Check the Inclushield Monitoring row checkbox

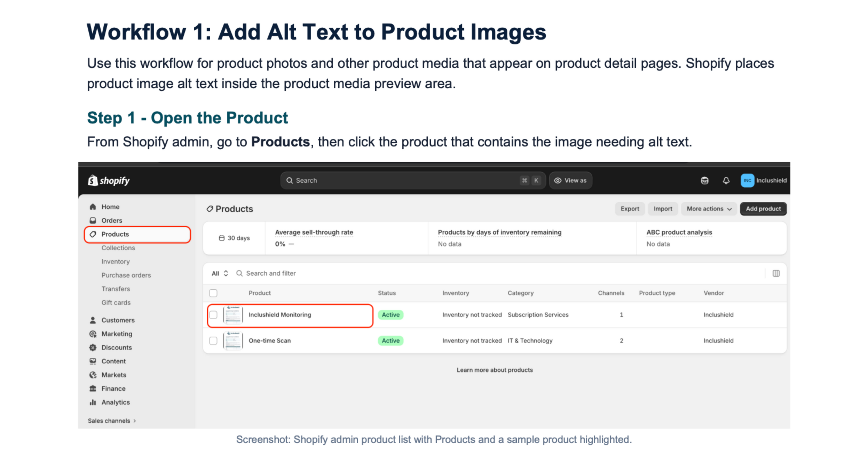click(x=213, y=315)
